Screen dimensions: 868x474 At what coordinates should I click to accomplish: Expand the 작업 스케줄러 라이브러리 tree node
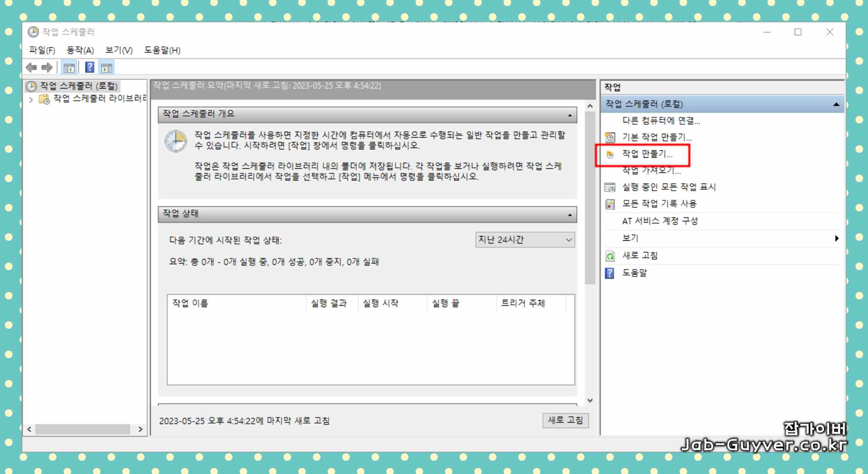30,98
